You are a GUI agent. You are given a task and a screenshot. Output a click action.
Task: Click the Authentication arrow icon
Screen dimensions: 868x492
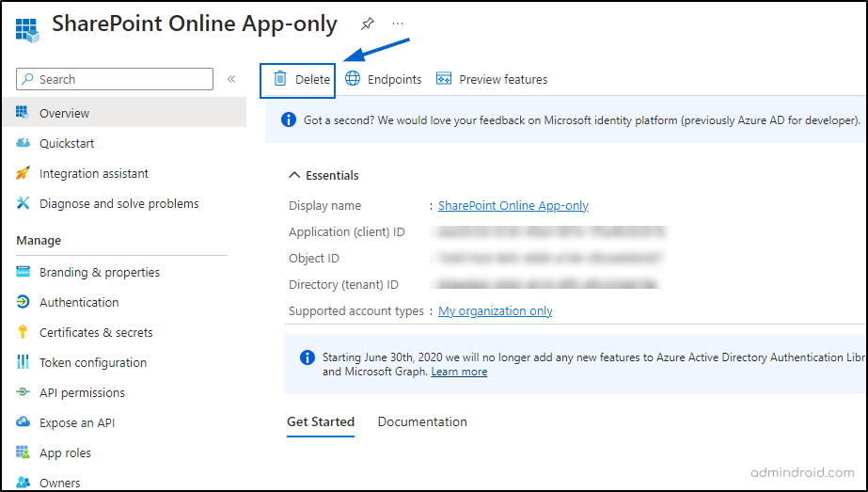coord(23,302)
